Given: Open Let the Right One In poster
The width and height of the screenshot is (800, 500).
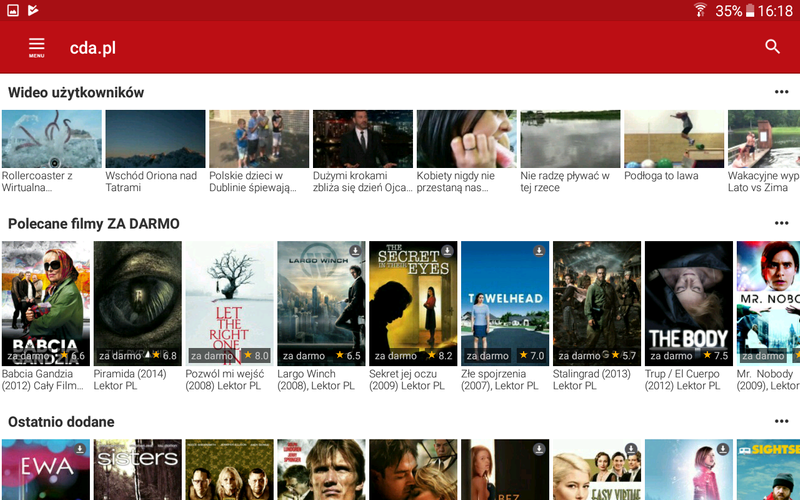Looking at the screenshot, I should tap(230, 303).
